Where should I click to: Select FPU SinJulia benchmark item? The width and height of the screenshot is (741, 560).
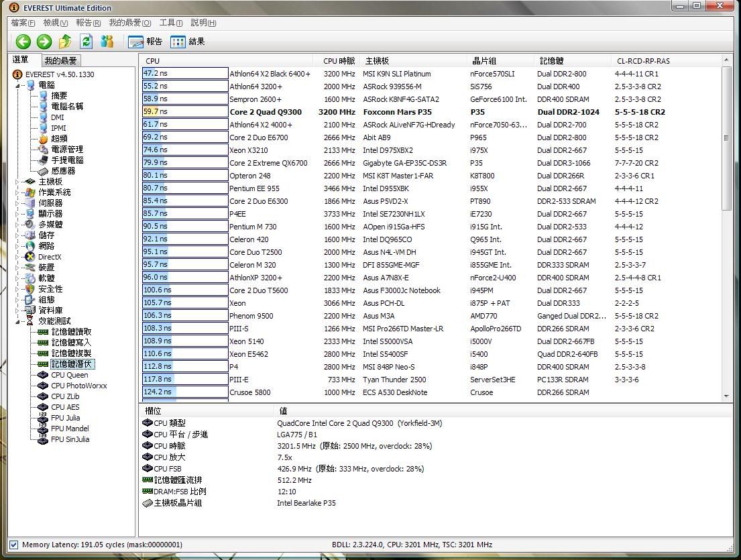(x=70, y=439)
